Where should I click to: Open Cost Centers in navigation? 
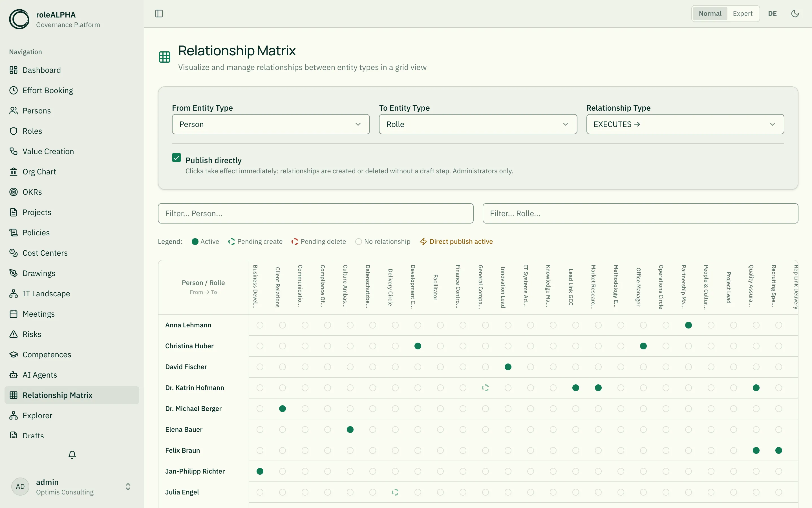click(72, 253)
